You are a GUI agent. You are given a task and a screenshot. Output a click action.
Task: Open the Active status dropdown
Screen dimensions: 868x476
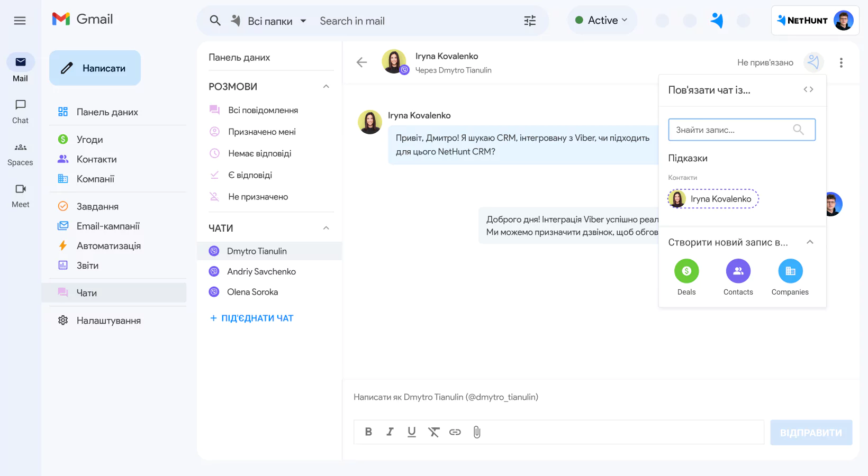(x=602, y=20)
